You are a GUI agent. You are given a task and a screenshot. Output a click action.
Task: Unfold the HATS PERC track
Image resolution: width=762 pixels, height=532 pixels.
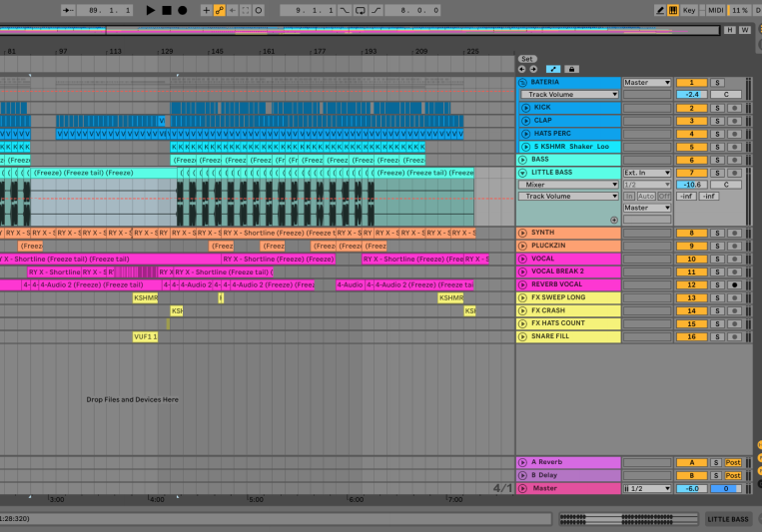coord(526,134)
